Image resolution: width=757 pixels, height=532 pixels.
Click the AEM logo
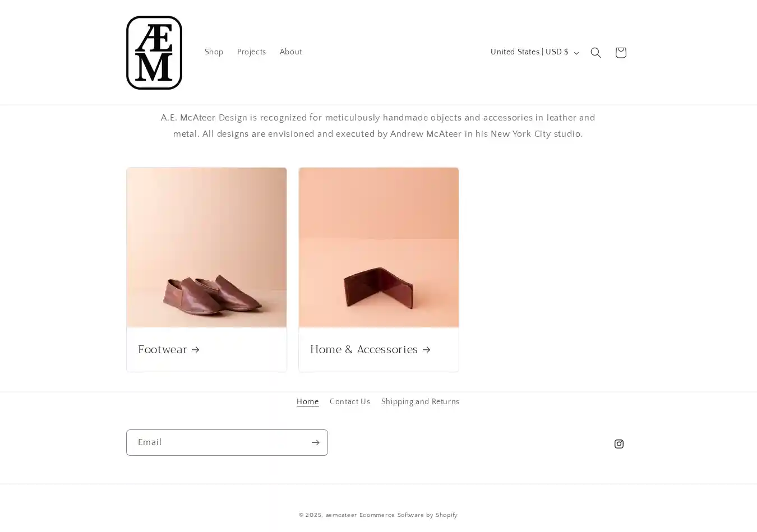(154, 53)
